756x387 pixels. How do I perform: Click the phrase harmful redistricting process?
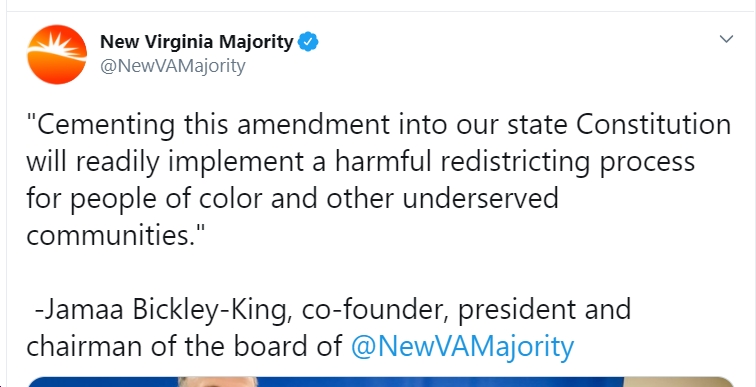click(x=515, y=162)
